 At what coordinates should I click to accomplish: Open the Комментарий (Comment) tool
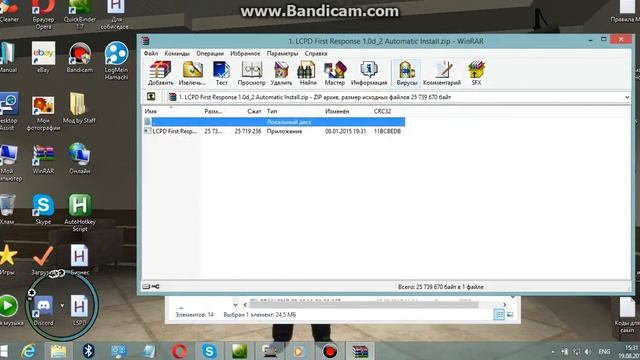(x=442, y=73)
